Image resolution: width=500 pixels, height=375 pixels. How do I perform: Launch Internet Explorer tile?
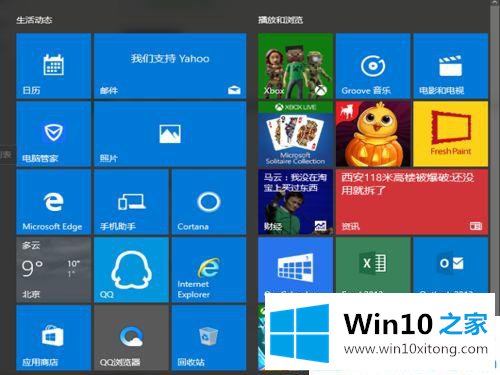point(209,270)
